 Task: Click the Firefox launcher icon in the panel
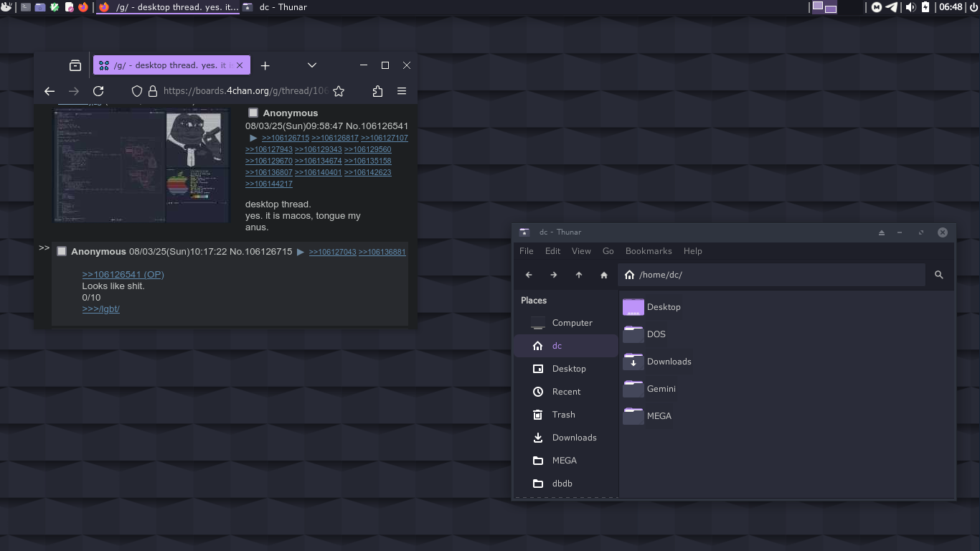pos(83,7)
